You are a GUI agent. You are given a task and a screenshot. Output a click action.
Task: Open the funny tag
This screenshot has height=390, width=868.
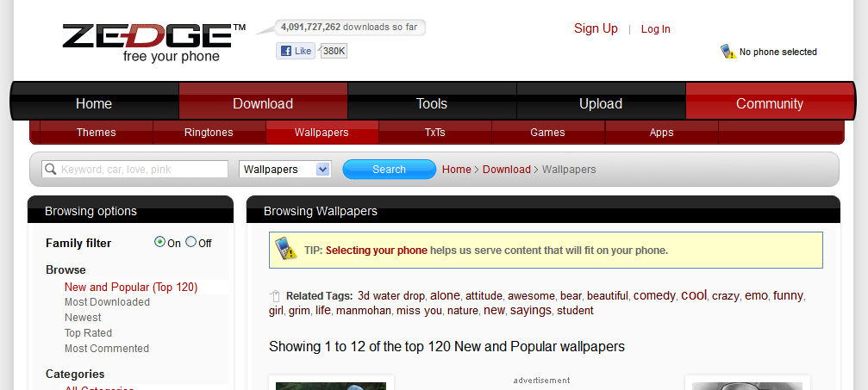[789, 295]
